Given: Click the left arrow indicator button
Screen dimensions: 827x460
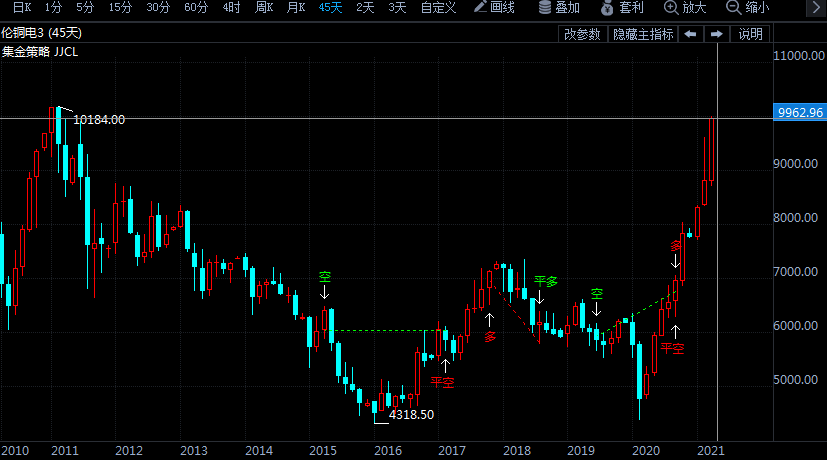Looking at the screenshot, I should tap(690, 34).
